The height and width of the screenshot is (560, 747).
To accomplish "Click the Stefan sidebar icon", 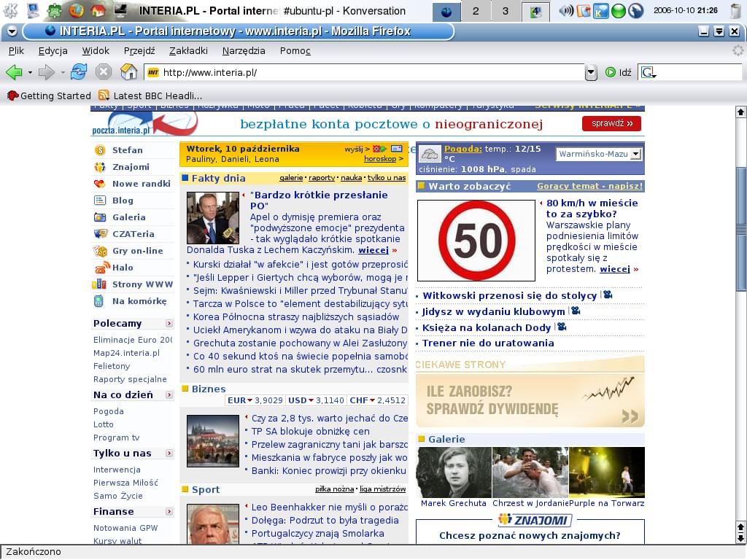I will pos(100,150).
